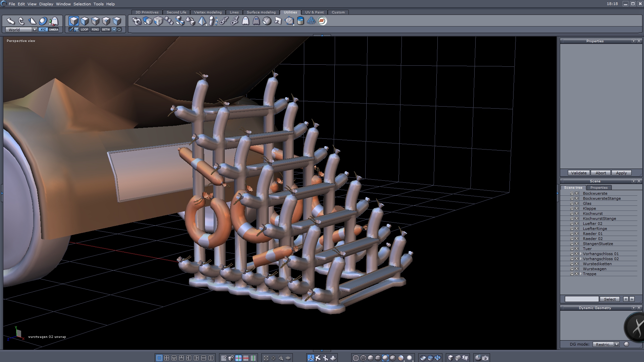Screen dimensions: 644x362
Task: Toggle visibility of Bockwuerste object
Action: (x=577, y=193)
